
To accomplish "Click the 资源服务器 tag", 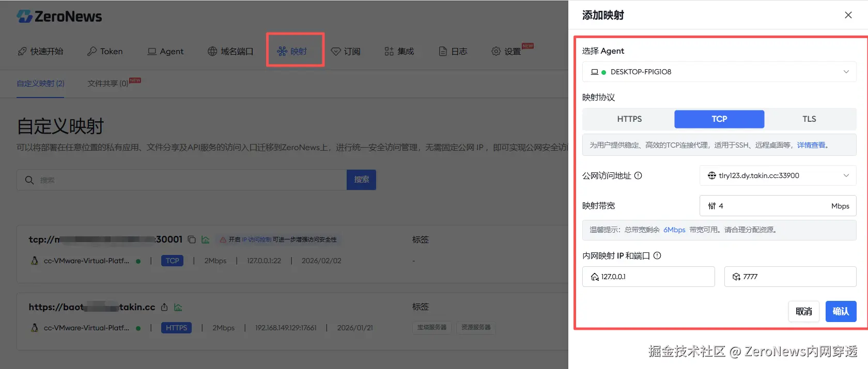I will [476, 327].
